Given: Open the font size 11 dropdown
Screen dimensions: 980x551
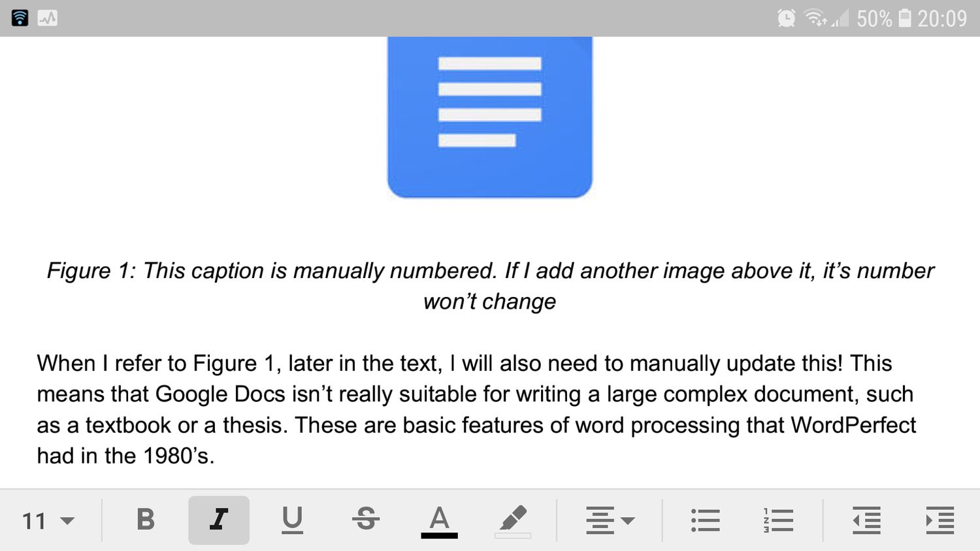Looking at the screenshot, I should pyautogui.click(x=48, y=520).
